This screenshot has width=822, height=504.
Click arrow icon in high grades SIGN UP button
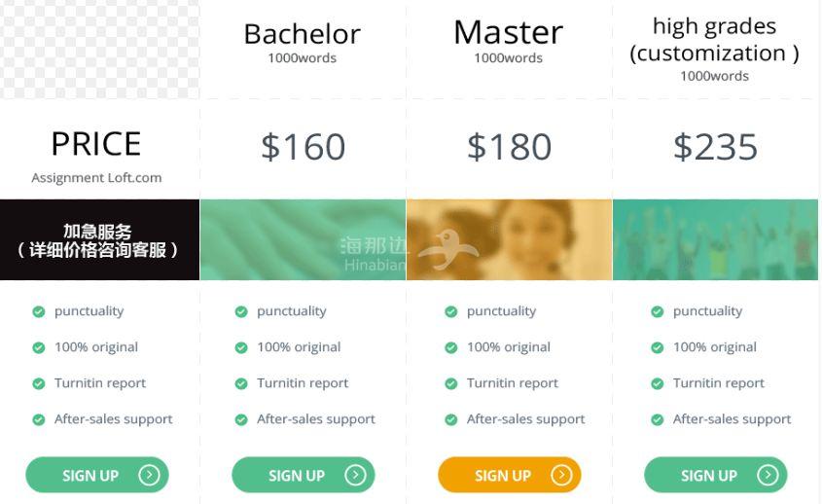point(768,475)
